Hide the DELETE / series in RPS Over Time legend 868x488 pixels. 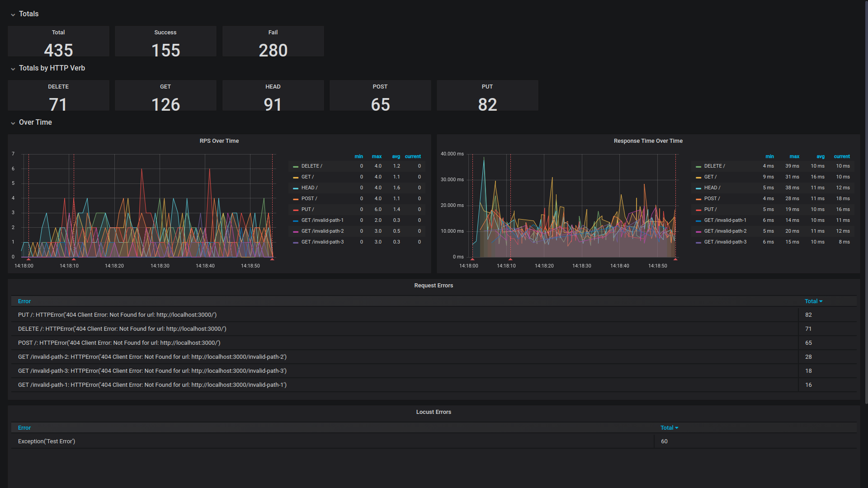(311, 166)
